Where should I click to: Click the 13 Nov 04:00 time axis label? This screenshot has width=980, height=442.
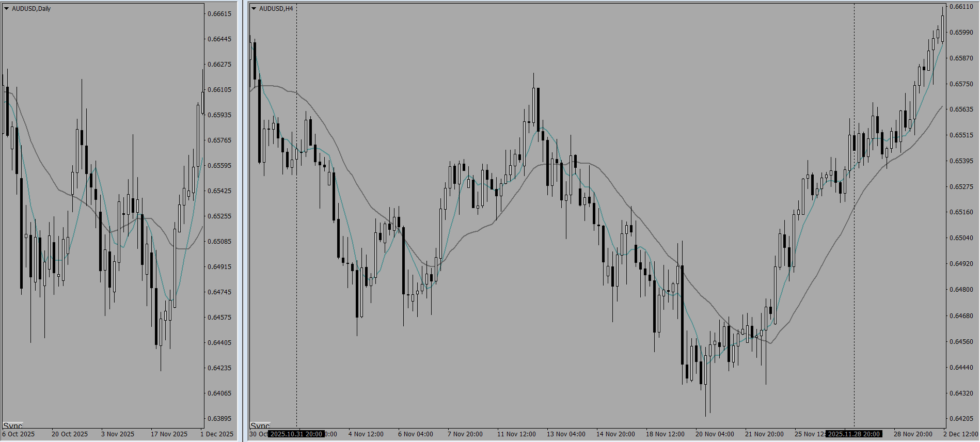tap(566, 434)
